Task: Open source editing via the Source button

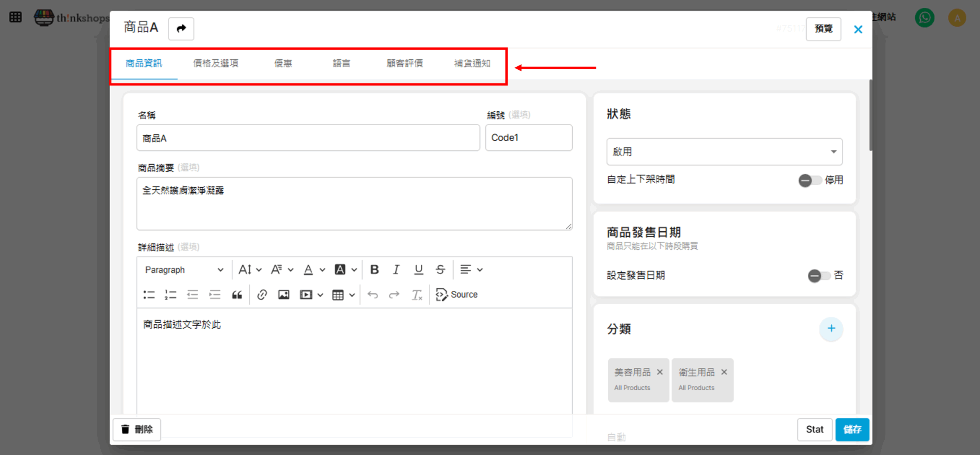Action: 457,295
